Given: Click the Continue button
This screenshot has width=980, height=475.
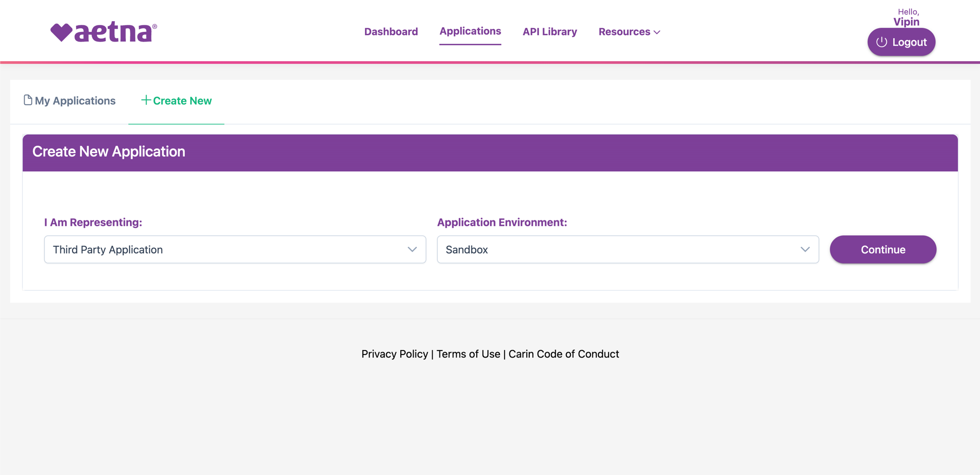Looking at the screenshot, I should click(x=883, y=250).
